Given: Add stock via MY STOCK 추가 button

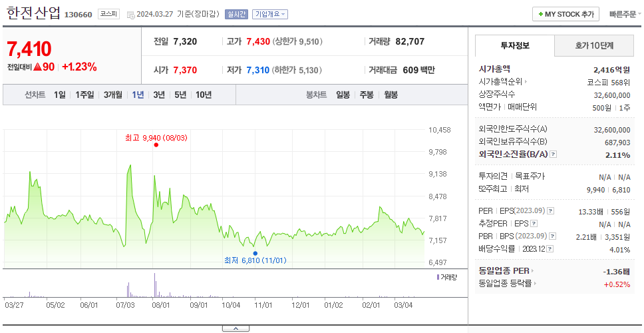Looking at the screenshot, I should click(566, 14).
